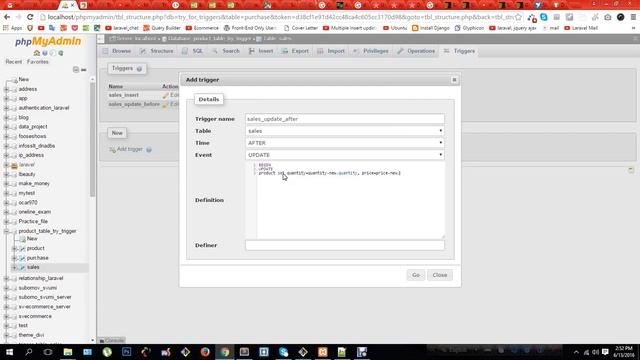The width and height of the screenshot is (640, 360).
Task: Select the sales table in tree
Action: coord(33,267)
